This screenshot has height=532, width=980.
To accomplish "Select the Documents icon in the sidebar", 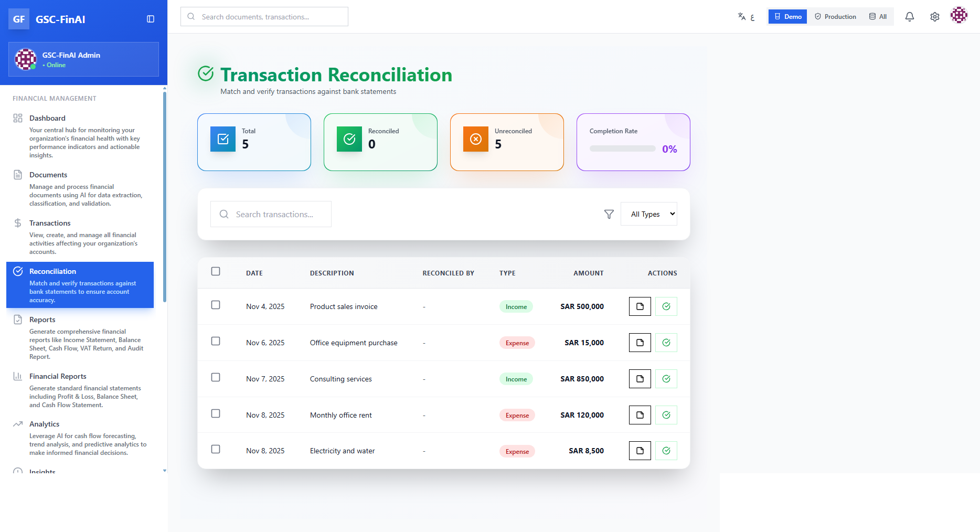I will coord(18,174).
